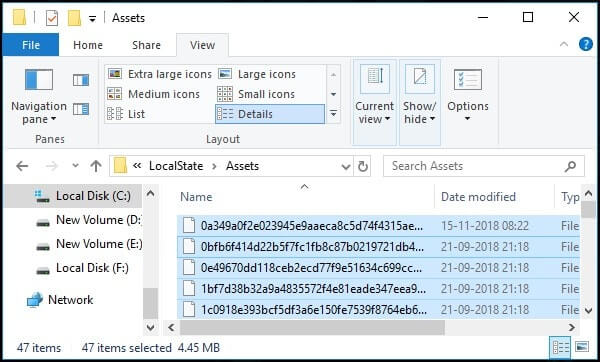Viewport: 600px width, 362px height.
Task: Open Network in navigation pane
Action: click(x=60, y=300)
